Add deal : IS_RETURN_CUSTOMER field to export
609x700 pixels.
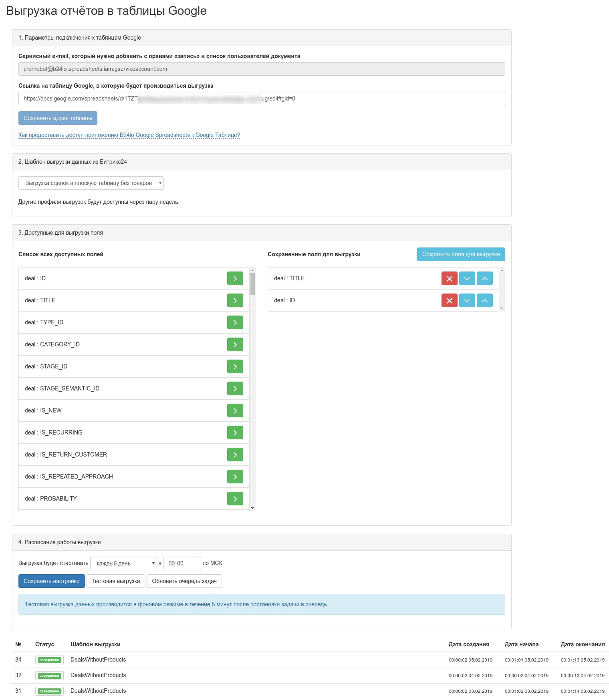[235, 455]
